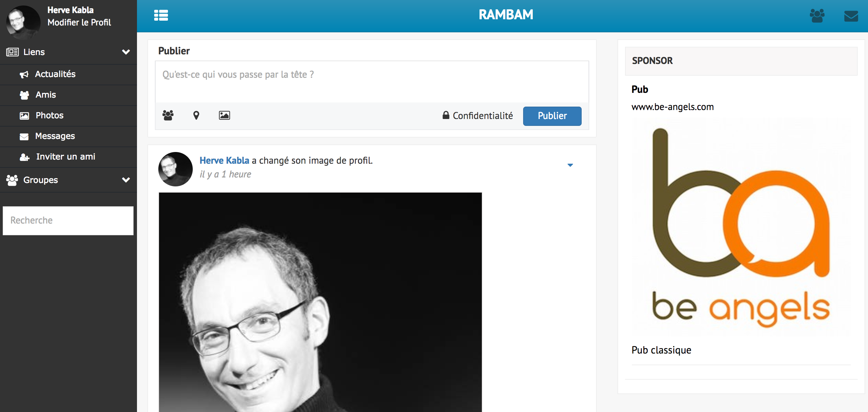Focus the Recherche search field

(x=68, y=220)
